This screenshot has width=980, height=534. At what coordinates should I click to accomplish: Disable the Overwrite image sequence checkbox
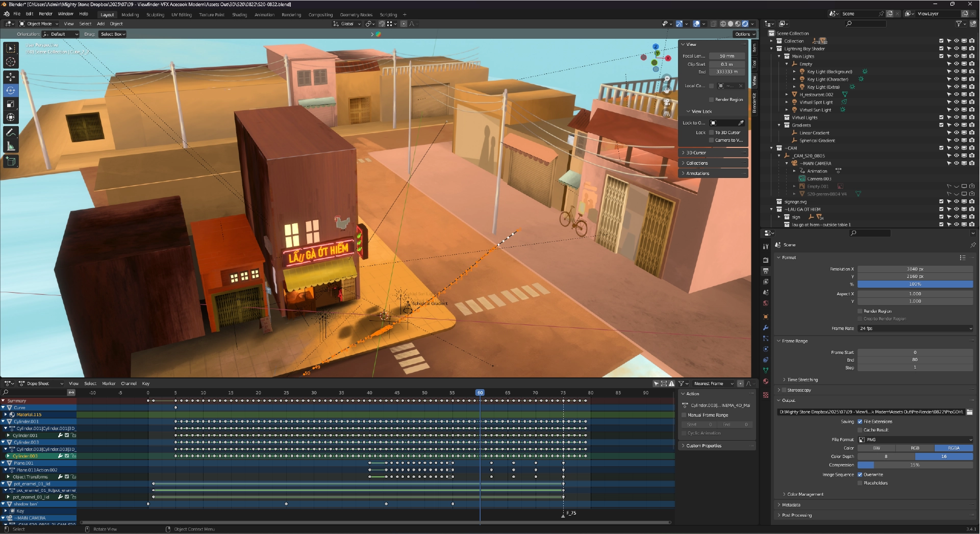click(x=860, y=475)
